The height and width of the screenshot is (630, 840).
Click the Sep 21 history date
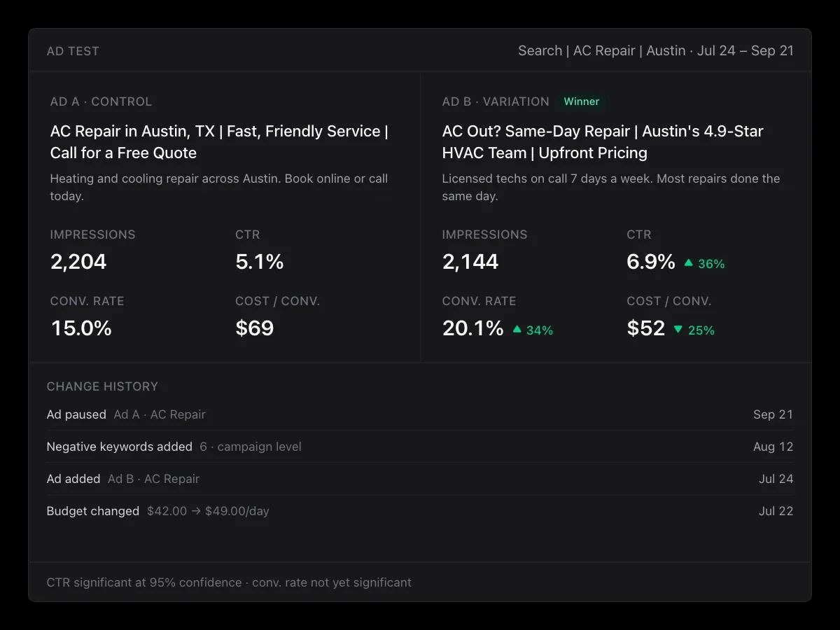(773, 414)
